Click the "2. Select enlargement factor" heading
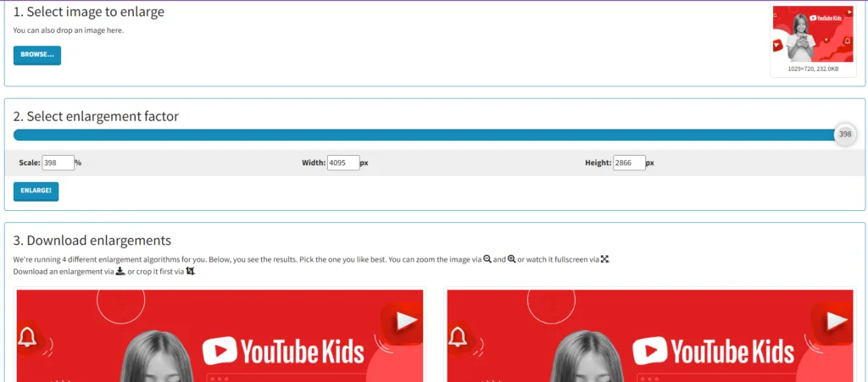The image size is (868, 382). (96, 117)
